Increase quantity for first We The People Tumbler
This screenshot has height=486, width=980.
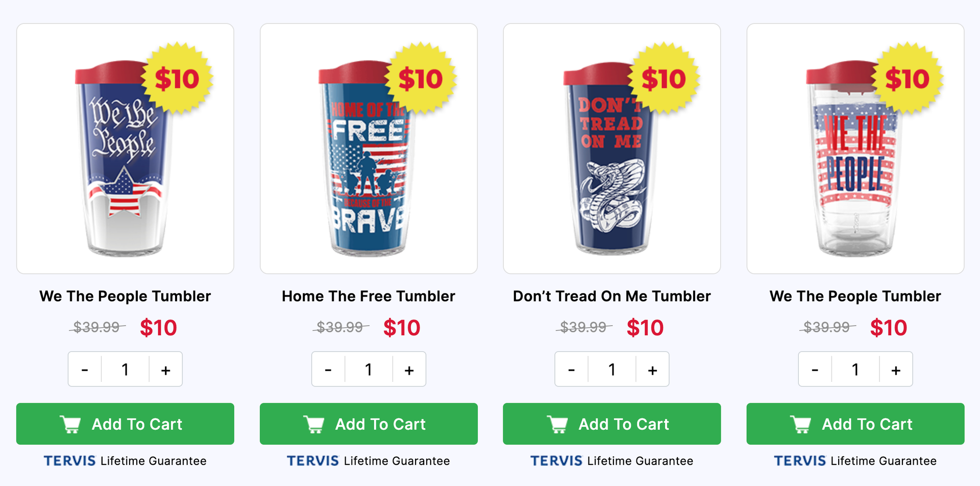[x=165, y=370]
